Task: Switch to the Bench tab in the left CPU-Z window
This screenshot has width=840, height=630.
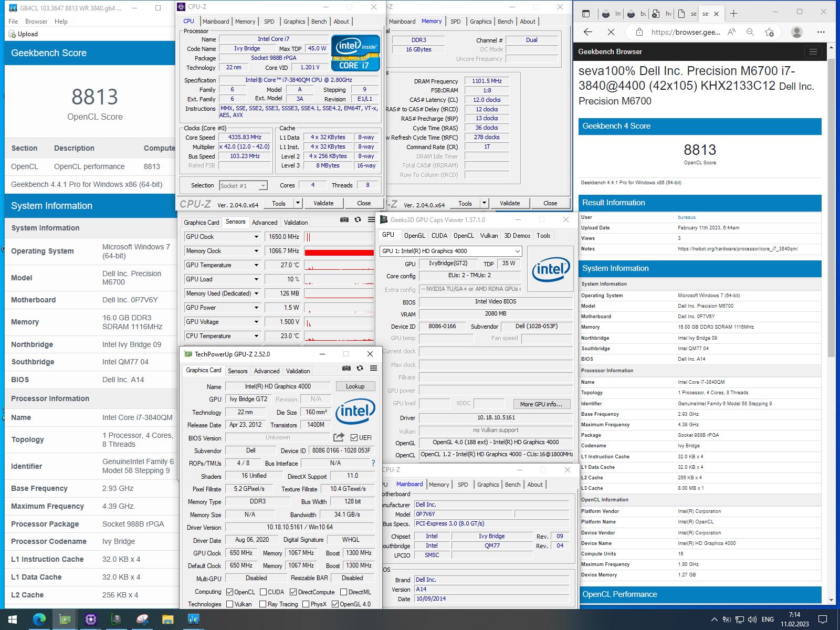Action: coord(319,22)
